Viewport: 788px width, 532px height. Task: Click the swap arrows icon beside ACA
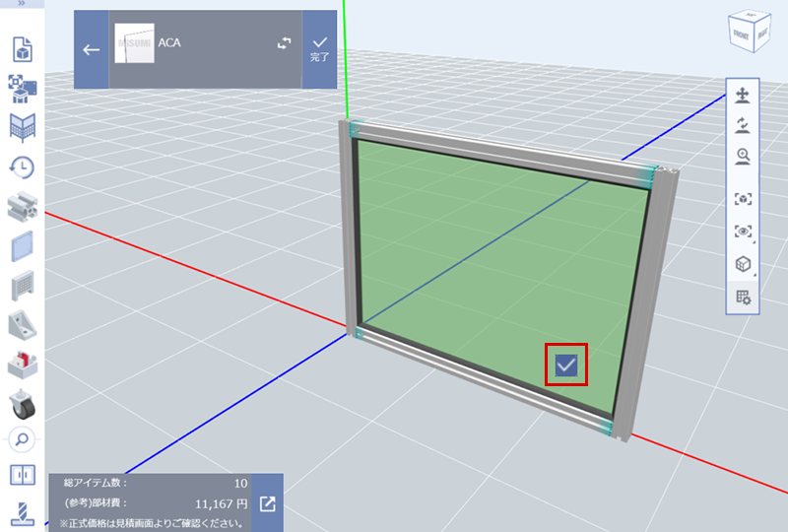(x=285, y=44)
